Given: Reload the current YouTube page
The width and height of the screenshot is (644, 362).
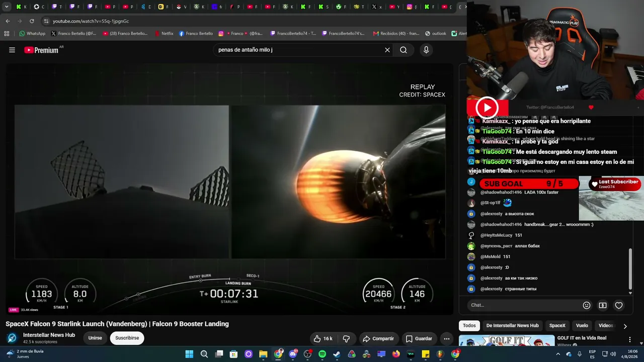Looking at the screenshot, I should [32, 21].
